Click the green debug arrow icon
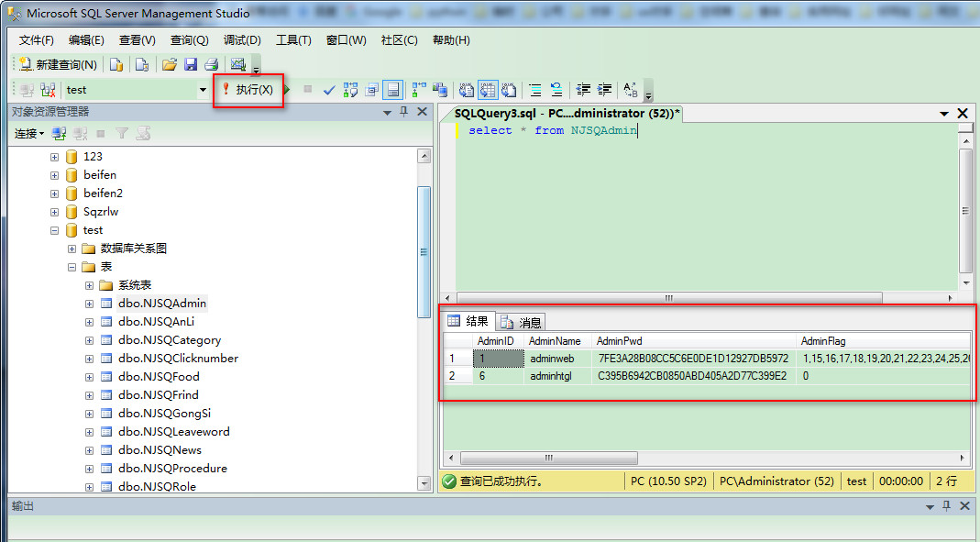The image size is (980, 542). 287,90
